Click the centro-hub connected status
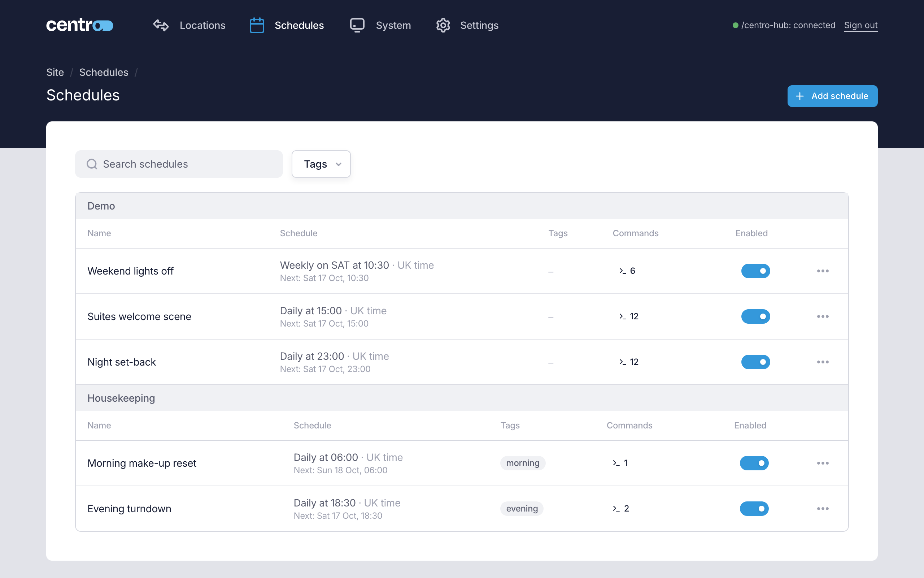Image resolution: width=924 pixels, height=578 pixels. (784, 25)
